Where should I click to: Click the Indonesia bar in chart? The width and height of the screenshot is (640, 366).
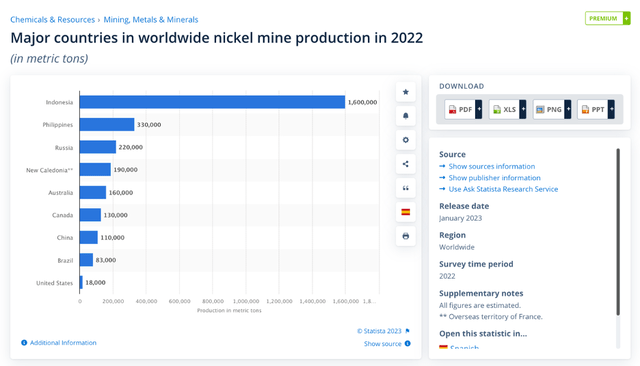tap(212, 102)
